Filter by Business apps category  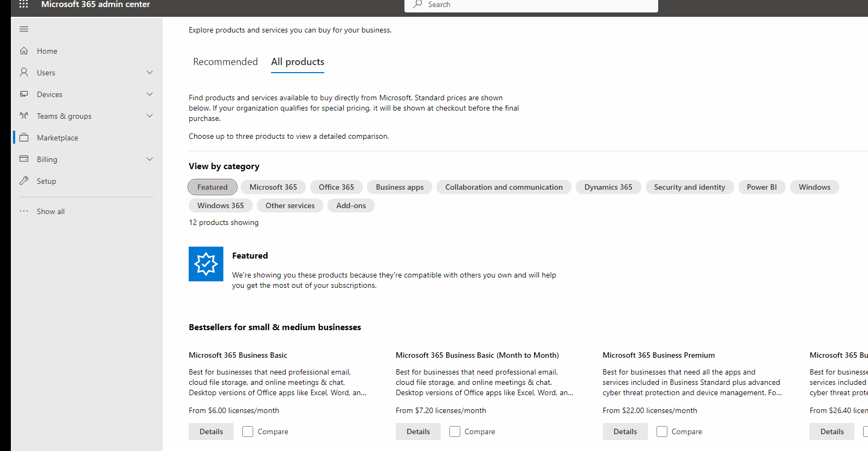click(x=400, y=187)
